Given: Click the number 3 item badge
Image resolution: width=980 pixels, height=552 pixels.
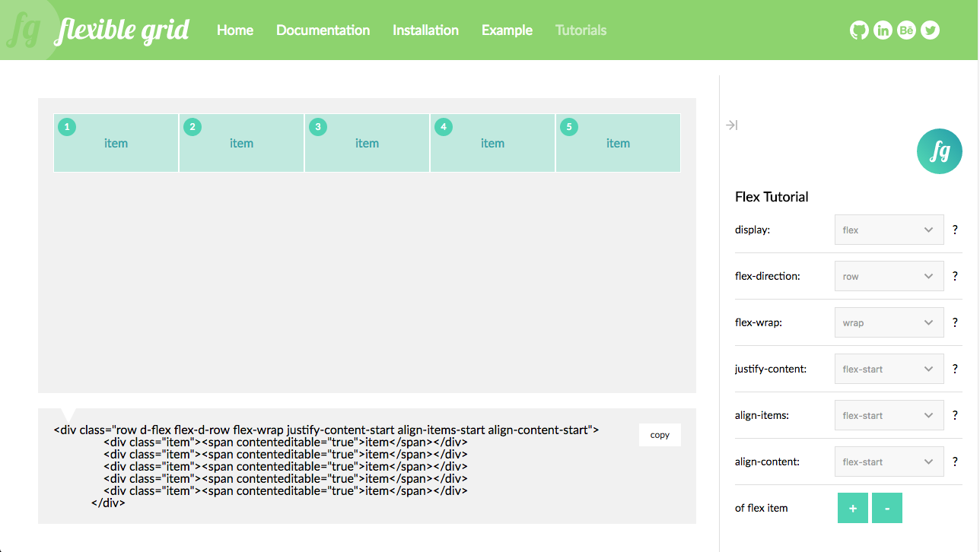Looking at the screenshot, I should (318, 127).
